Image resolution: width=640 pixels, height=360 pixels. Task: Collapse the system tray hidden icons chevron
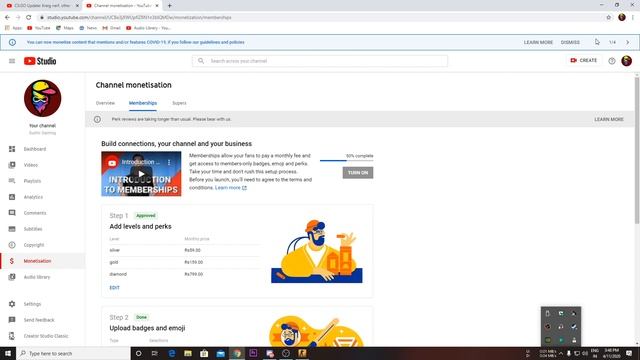[x=561, y=353]
